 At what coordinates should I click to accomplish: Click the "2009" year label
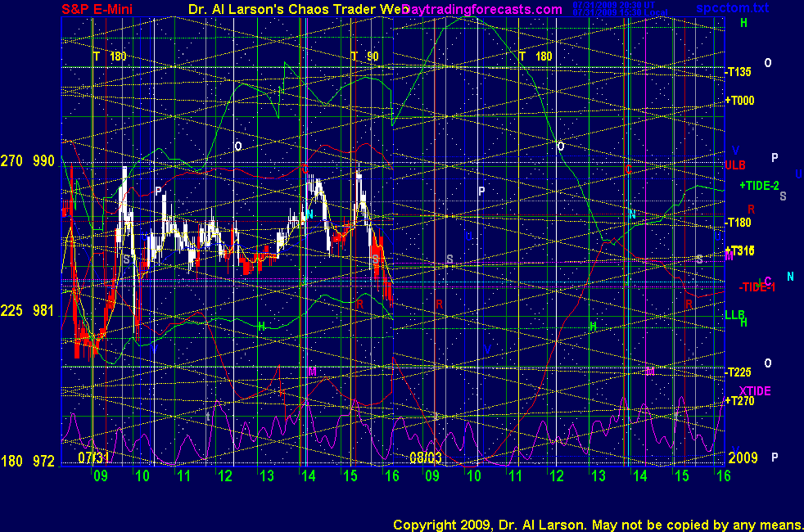coord(743,458)
